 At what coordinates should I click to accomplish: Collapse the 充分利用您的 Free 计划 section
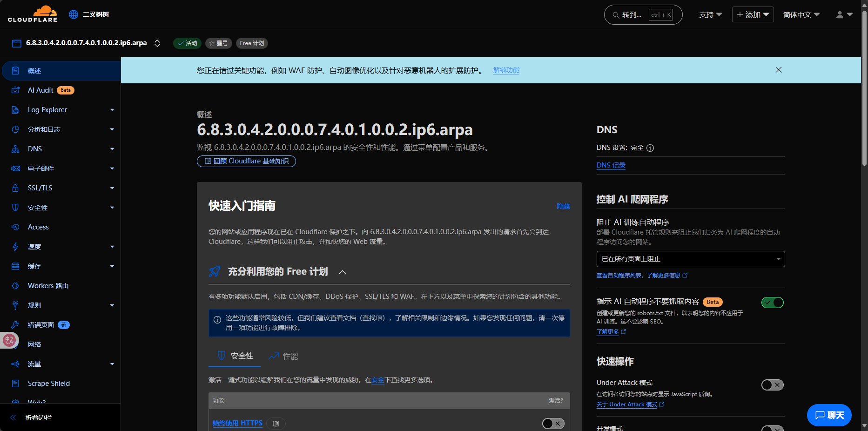[x=342, y=272]
